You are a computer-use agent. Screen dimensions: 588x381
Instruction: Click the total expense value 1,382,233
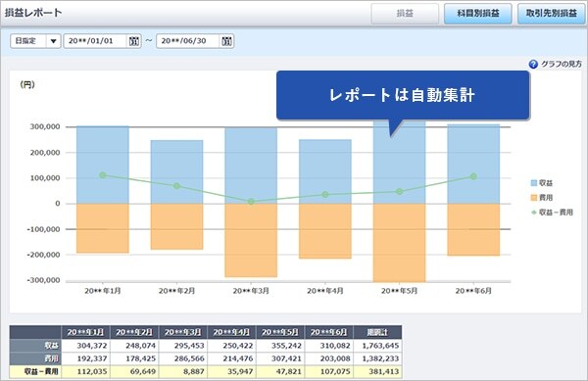pyautogui.click(x=380, y=358)
